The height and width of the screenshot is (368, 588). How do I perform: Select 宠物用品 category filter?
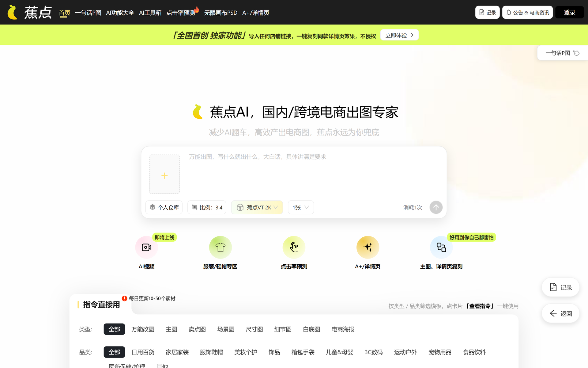click(x=440, y=352)
